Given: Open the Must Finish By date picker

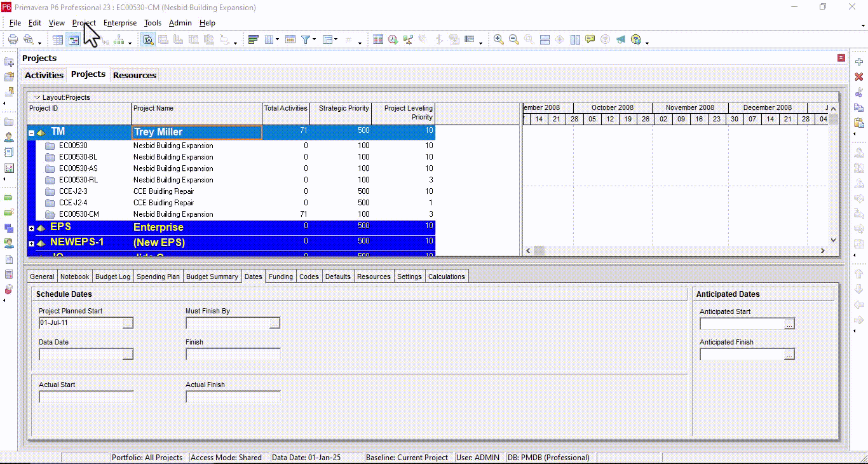Looking at the screenshot, I should 275,323.
